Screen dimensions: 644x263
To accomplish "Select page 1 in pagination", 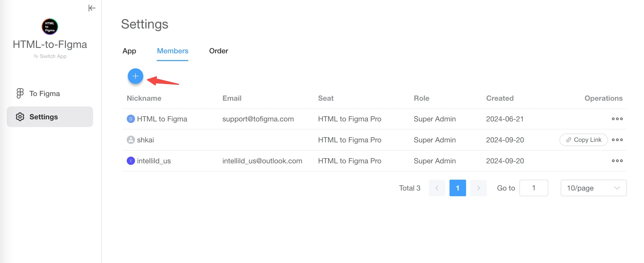I will point(458,188).
